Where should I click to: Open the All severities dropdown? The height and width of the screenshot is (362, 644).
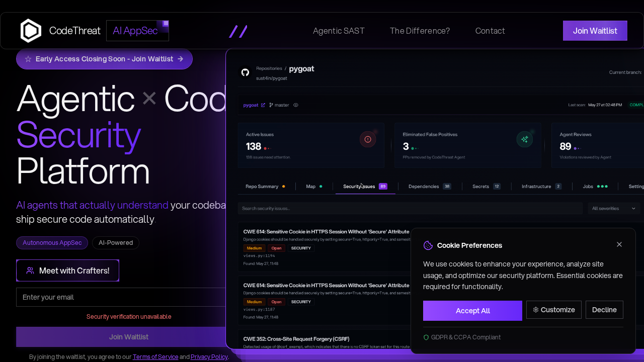613,208
